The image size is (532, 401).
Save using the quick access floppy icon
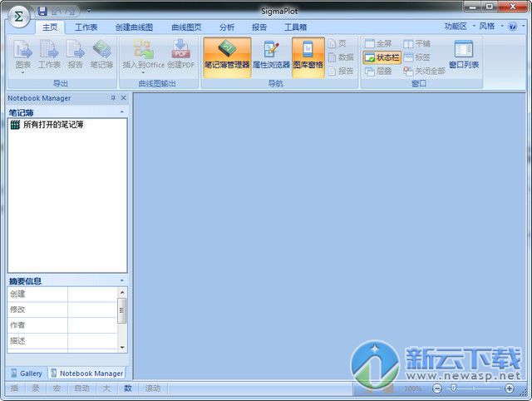42,11
